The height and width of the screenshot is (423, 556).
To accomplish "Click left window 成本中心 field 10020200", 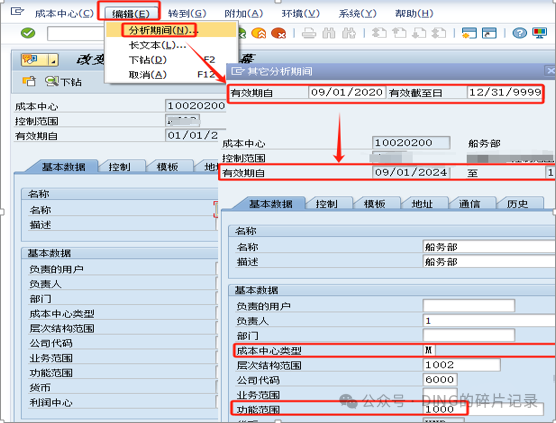I will [195, 106].
